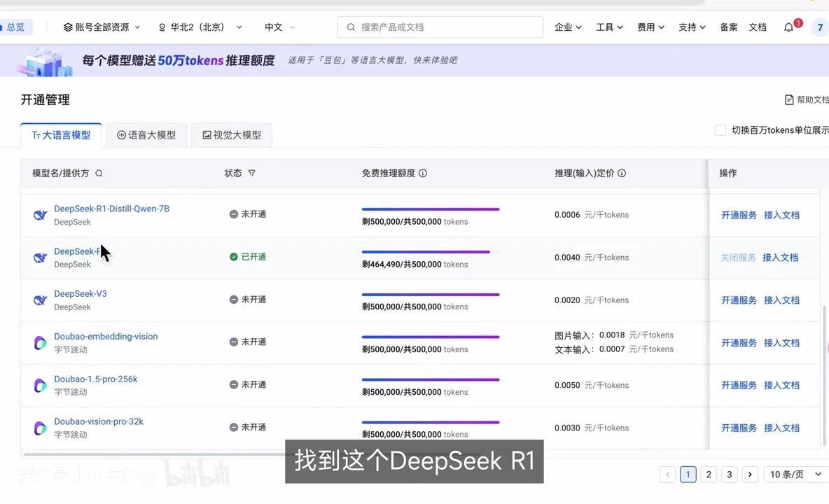
Task: Go to page 3 of the table
Action: pyautogui.click(x=729, y=475)
